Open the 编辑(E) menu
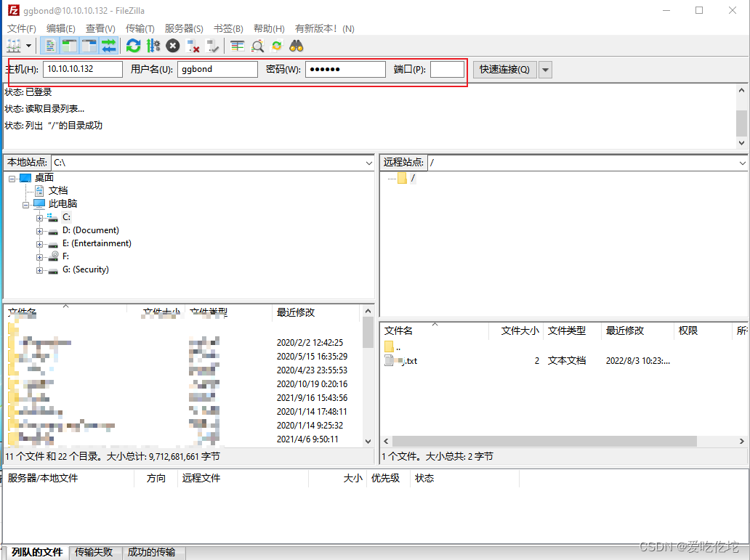Screen dimensions: 750x560 click(x=61, y=29)
